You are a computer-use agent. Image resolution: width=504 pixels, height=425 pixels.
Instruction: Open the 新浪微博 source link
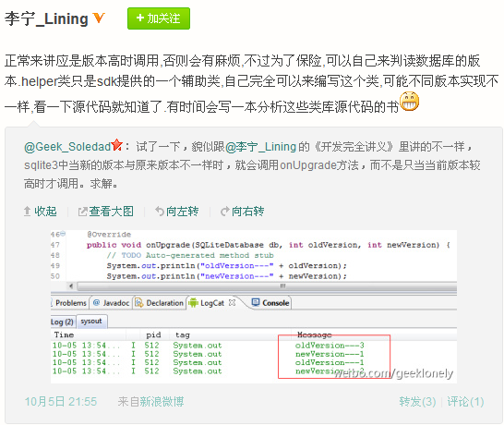pyautogui.click(x=162, y=402)
